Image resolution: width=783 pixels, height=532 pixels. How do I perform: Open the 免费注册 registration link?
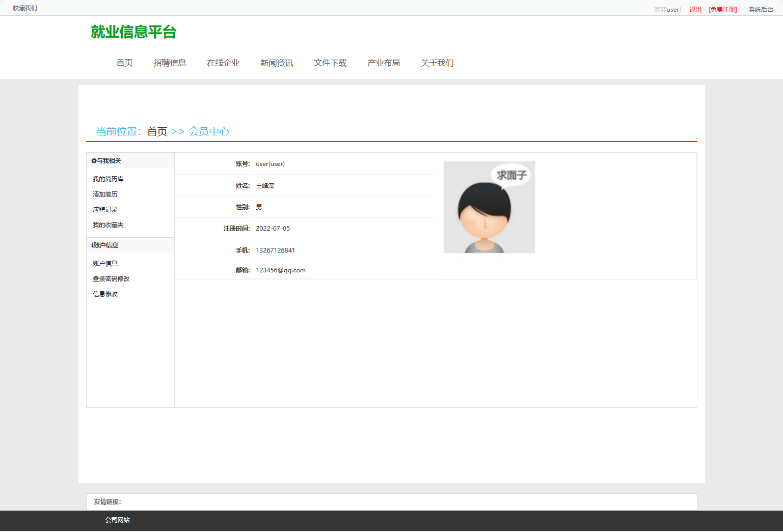coord(722,9)
